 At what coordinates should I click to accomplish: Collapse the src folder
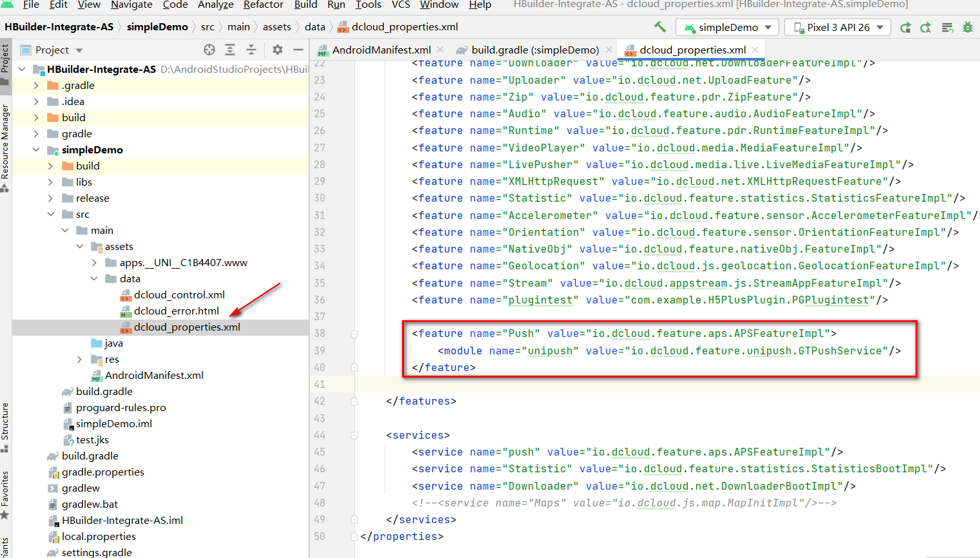point(50,214)
